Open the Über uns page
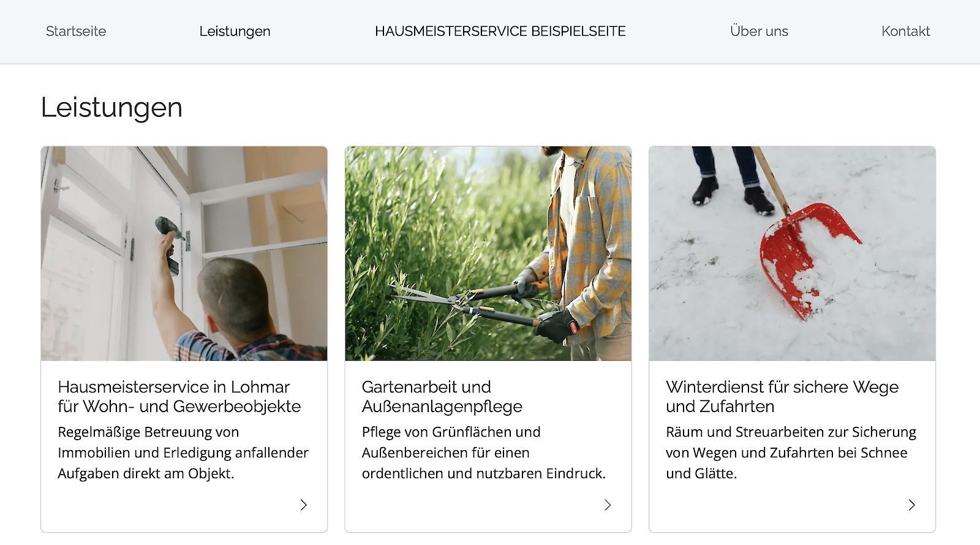The image size is (980, 545). (759, 31)
